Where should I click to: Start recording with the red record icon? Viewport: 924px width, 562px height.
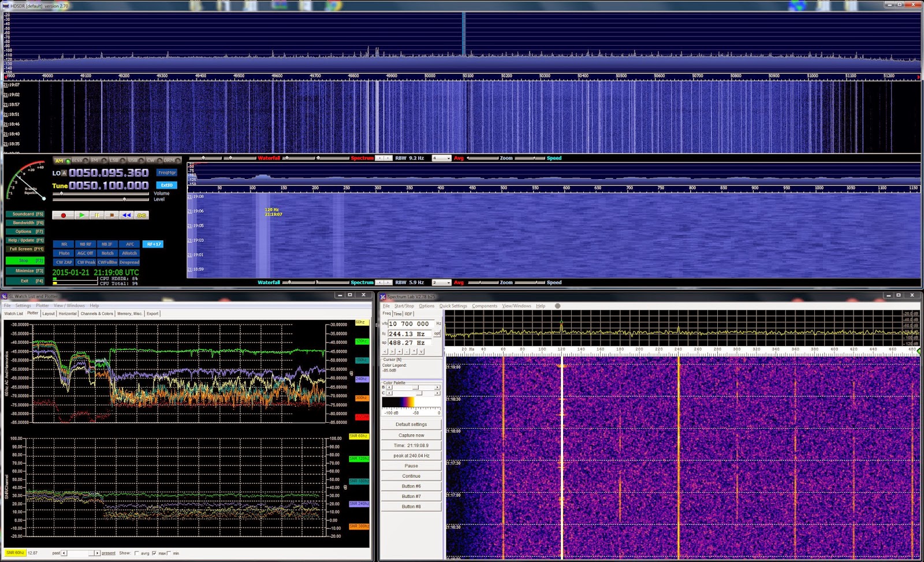64,215
